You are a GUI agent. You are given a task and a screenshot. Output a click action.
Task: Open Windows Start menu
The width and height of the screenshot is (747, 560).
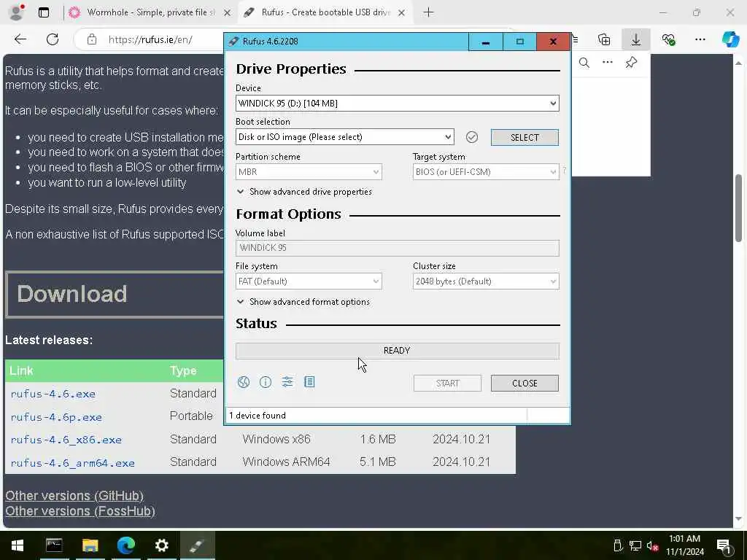[x=18, y=545]
